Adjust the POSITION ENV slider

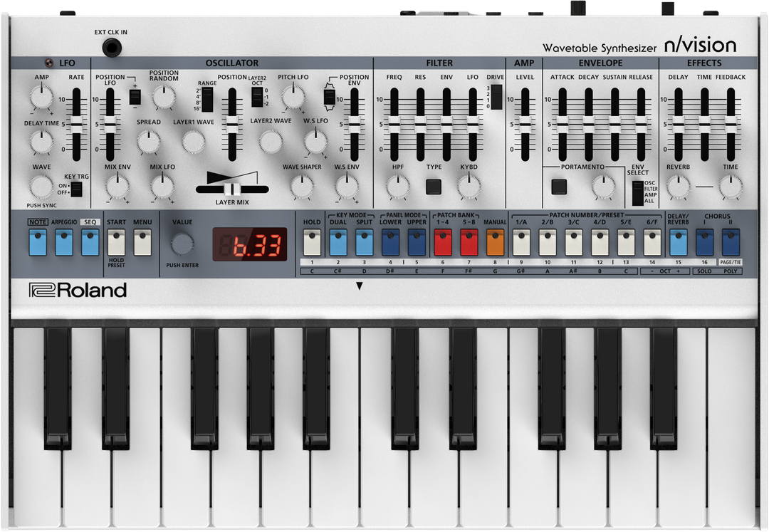point(354,125)
